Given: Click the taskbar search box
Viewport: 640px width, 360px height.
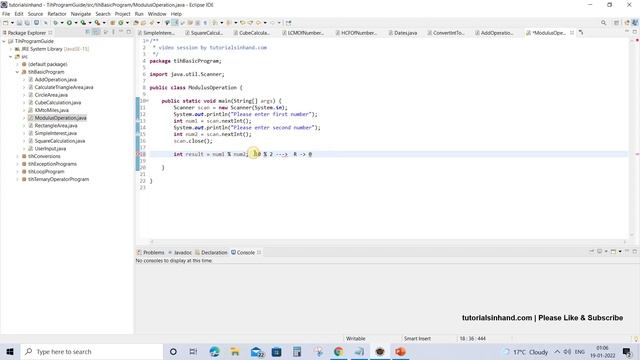Looking at the screenshot, I should (92, 351).
